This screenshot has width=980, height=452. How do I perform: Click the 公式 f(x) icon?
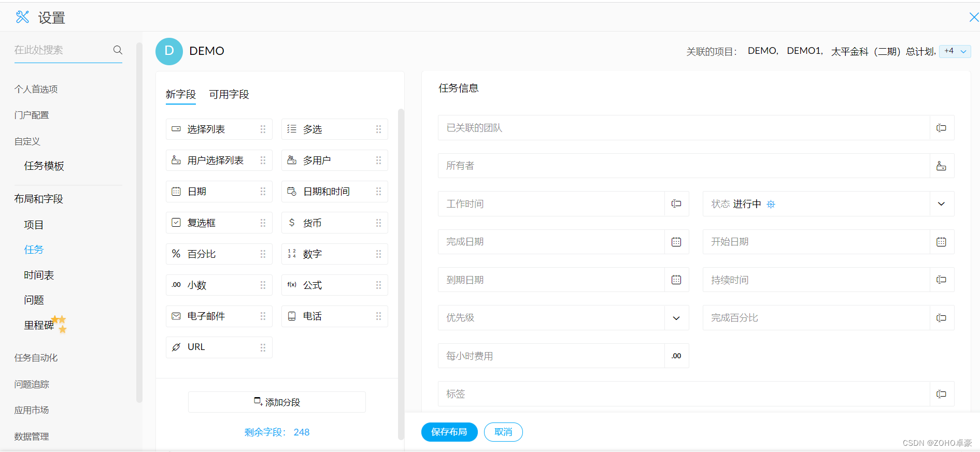(292, 285)
